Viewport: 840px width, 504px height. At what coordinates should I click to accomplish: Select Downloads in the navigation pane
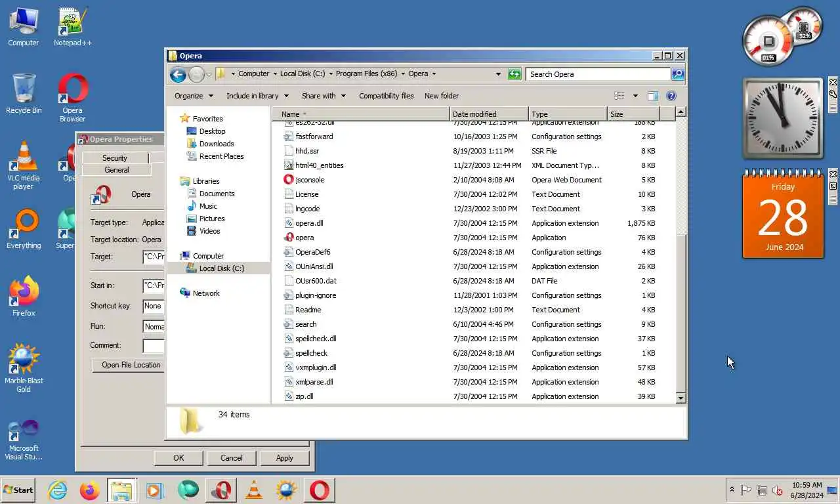[217, 144]
